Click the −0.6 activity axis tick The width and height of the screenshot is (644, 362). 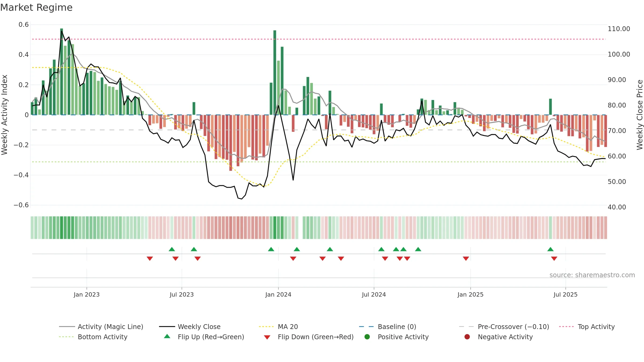(21, 205)
